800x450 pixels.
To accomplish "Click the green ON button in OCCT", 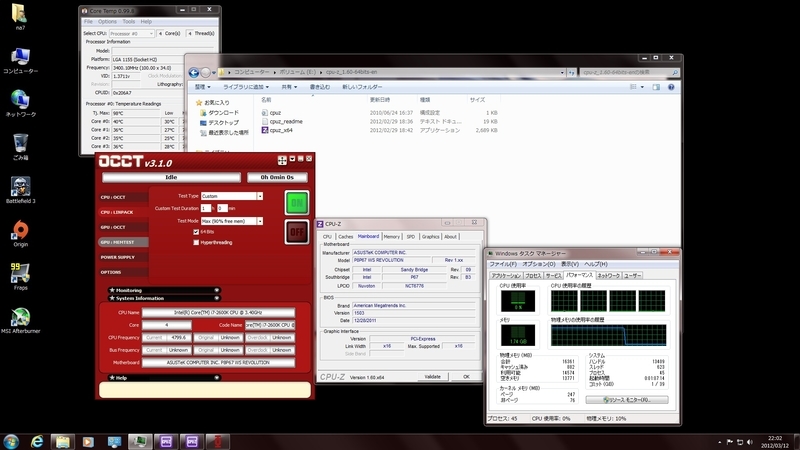I will pos(296,203).
